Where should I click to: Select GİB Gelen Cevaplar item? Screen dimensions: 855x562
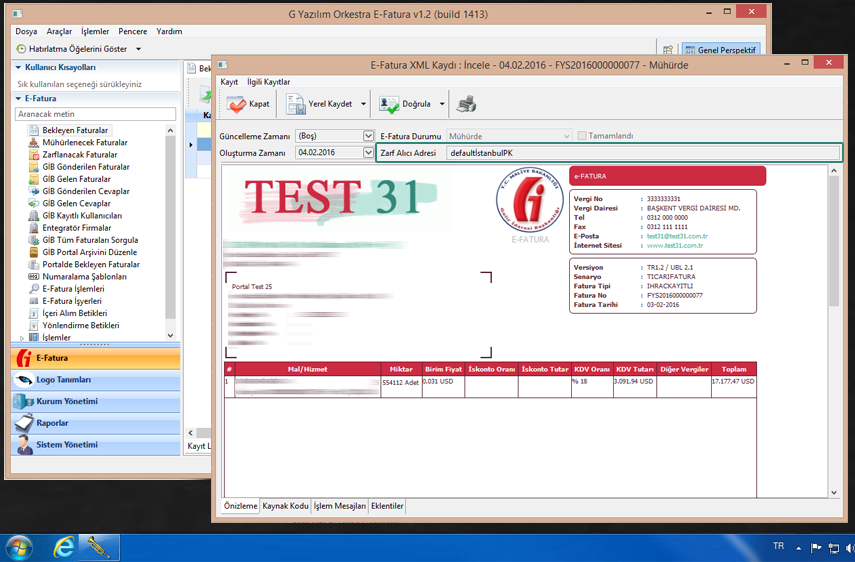[76, 203]
